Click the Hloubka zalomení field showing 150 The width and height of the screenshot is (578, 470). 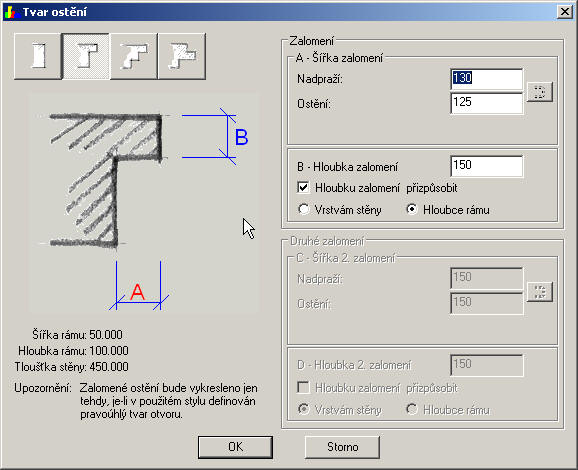[x=487, y=166]
